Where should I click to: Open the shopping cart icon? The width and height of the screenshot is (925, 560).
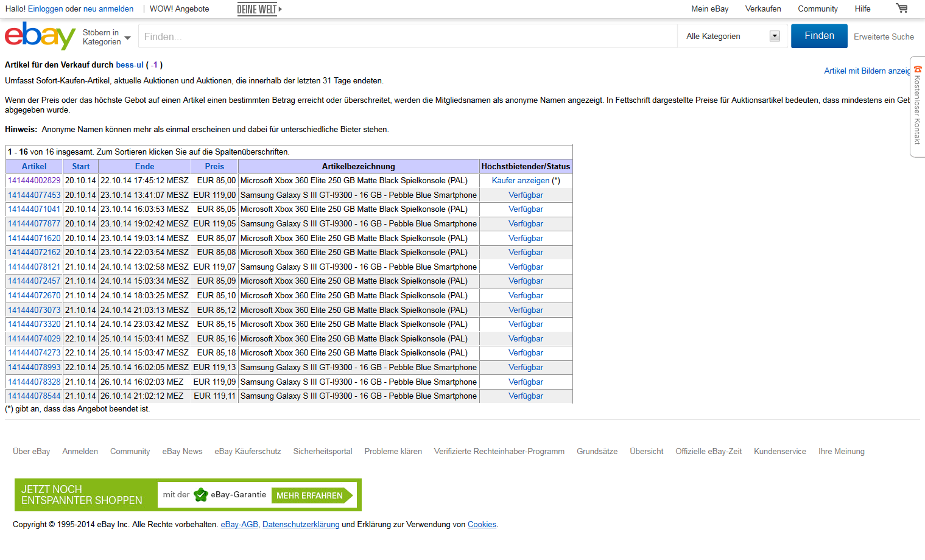coord(902,9)
